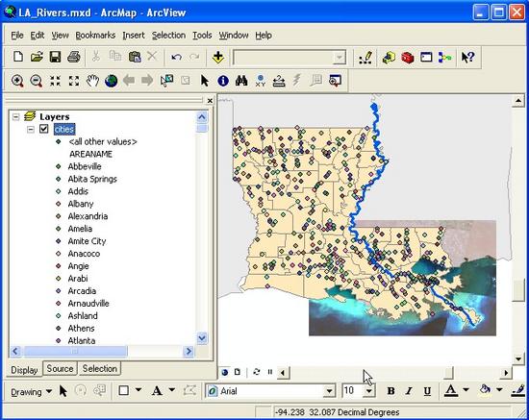This screenshot has width=529, height=420.
Task: Open the font color dropdown arrow
Action: click(x=466, y=390)
